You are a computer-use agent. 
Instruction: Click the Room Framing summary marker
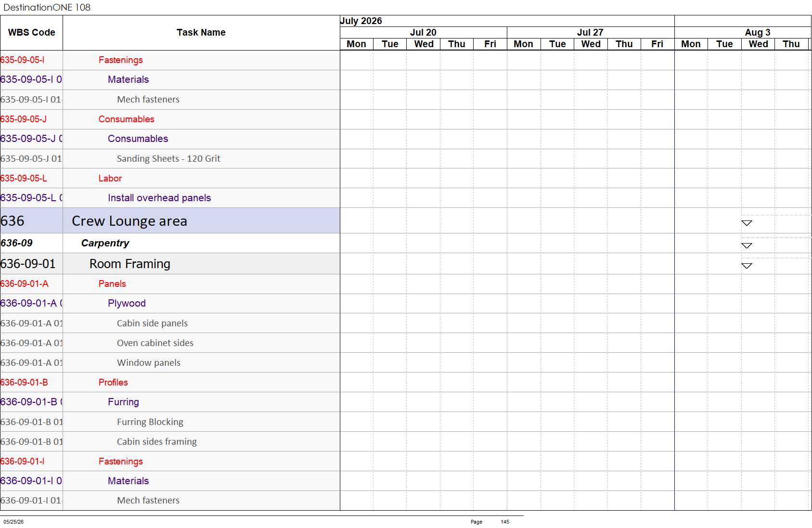[747, 266]
